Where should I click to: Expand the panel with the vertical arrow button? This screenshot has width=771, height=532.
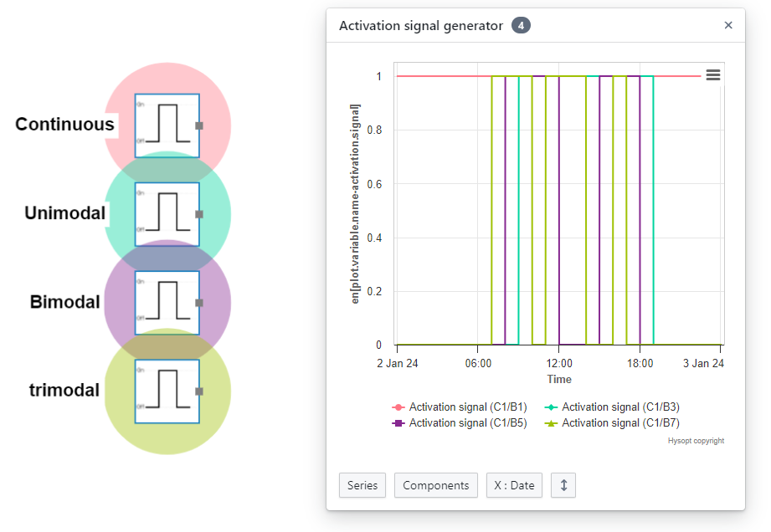(563, 485)
